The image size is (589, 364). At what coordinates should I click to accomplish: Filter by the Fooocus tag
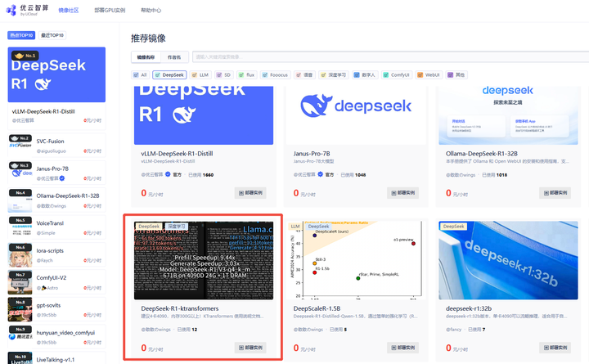276,74
